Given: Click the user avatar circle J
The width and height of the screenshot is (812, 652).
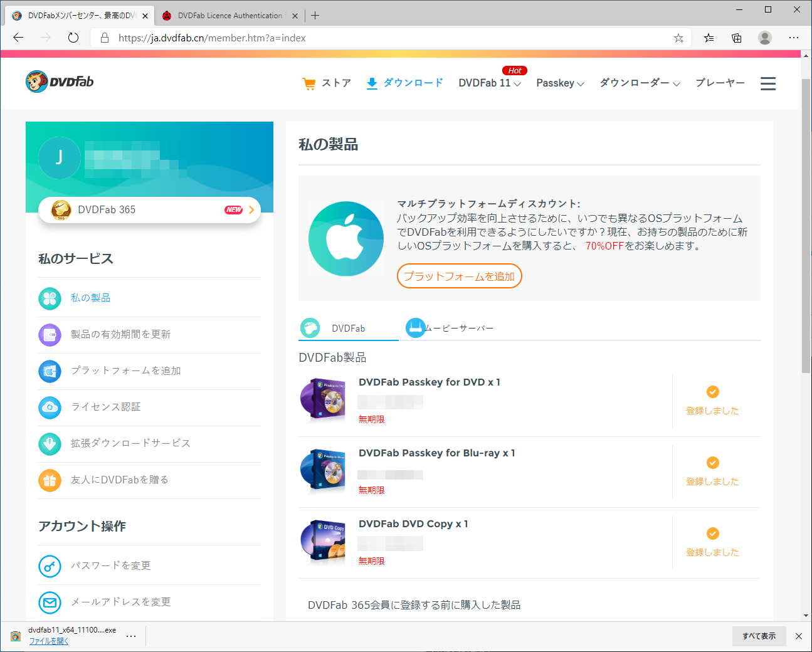Looking at the screenshot, I should click(x=60, y=157).
